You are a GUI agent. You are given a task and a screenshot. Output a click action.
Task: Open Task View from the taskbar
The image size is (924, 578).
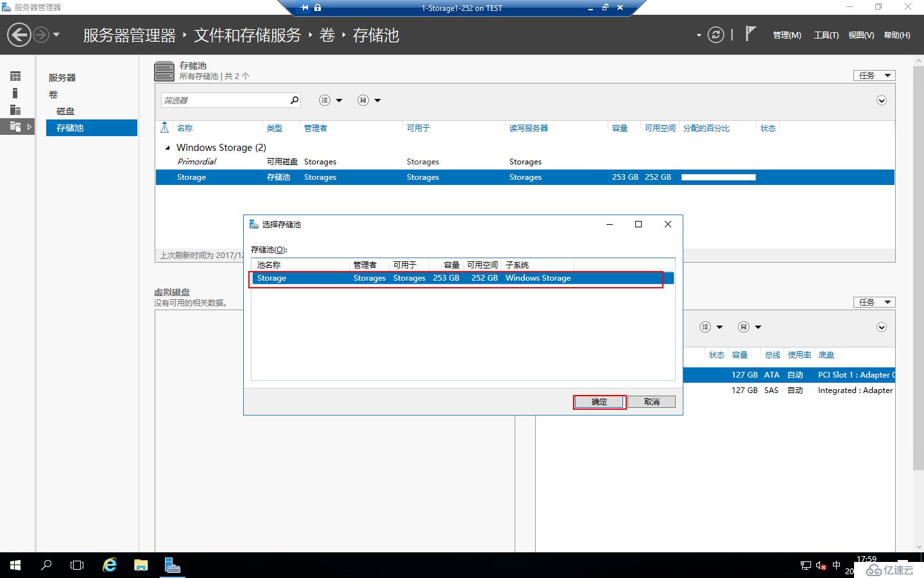click(77, 565)
